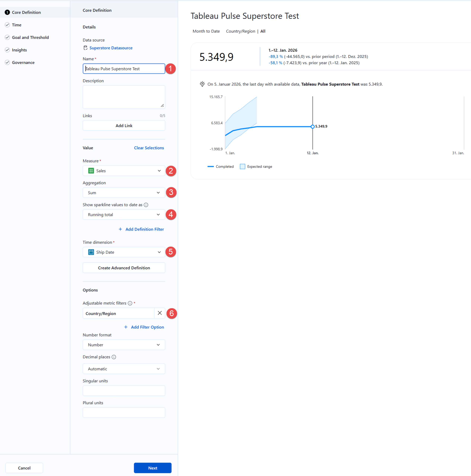Viewport: 471px width, 476px height.
Task: Open the Number format dropdown
Action: point(124,345)
